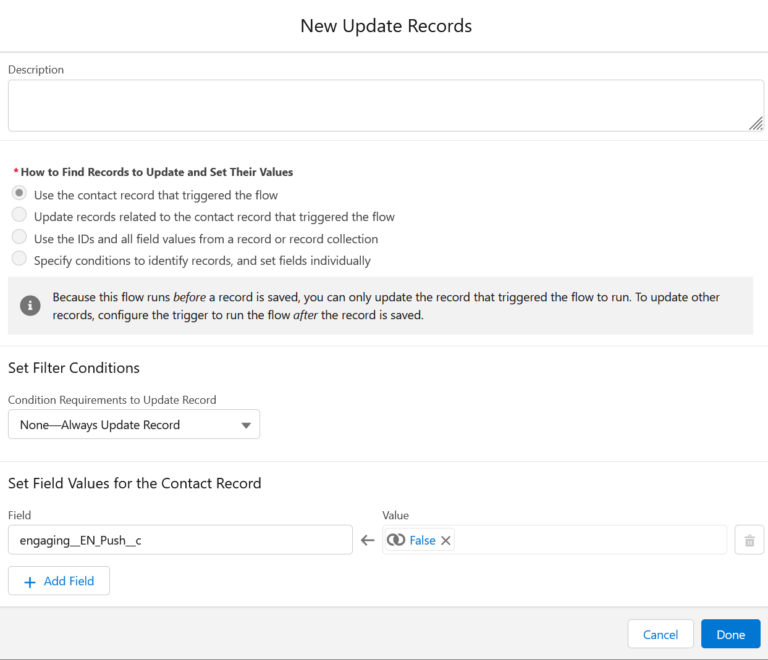
Task: Click inside the Description text area
Action: [380, 106]
